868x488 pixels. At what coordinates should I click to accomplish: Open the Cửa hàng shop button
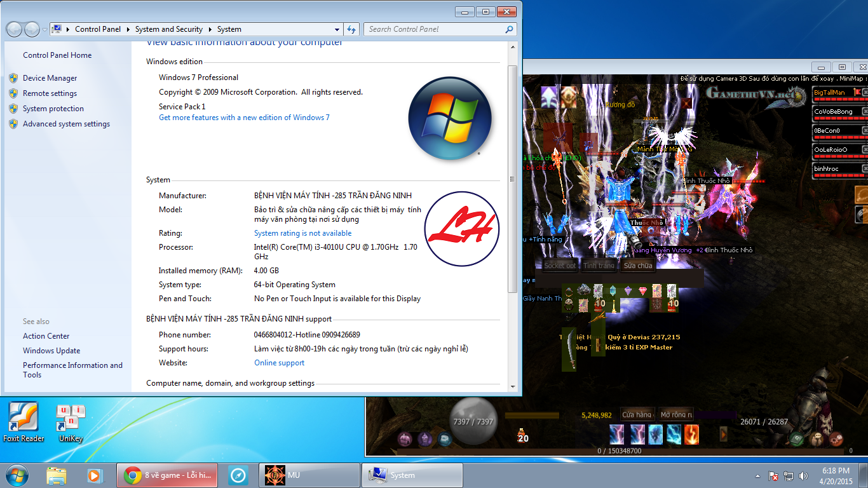click(x=636, y=415)
